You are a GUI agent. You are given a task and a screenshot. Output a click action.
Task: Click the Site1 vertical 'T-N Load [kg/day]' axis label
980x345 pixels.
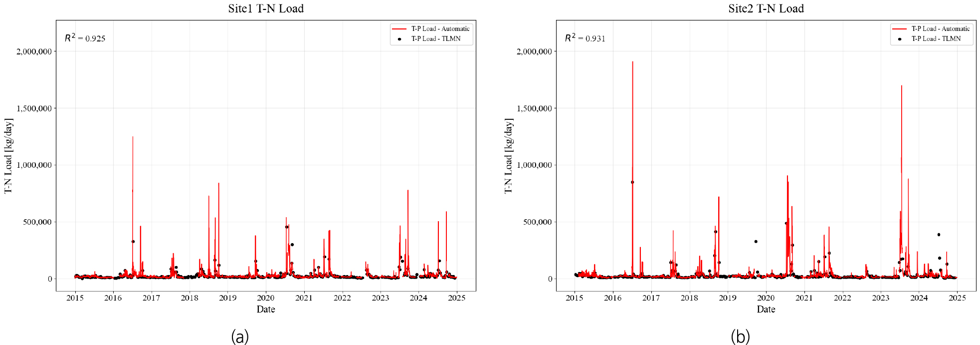click(x=8, y=156)
